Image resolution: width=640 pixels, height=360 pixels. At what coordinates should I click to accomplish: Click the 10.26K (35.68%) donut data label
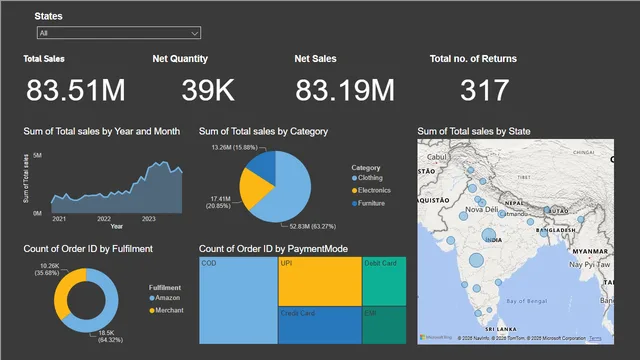point(47,269)
